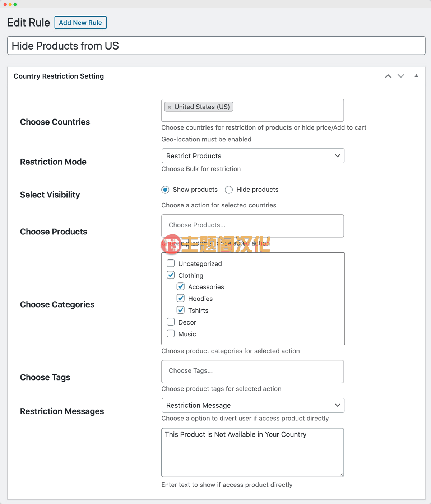Click the Edit Rule page heading
This screenshot has width=431, height=504.
29,23
